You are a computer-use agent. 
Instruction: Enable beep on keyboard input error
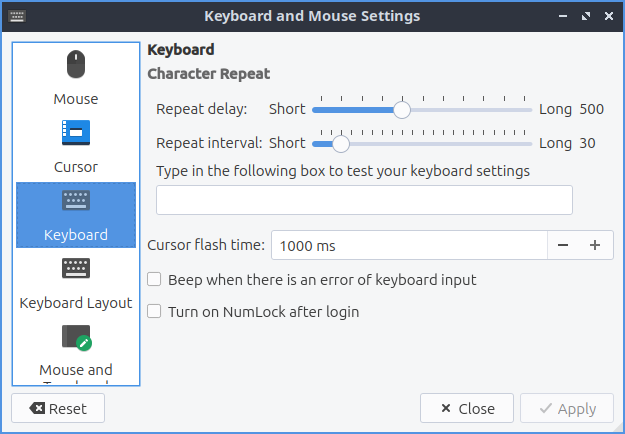click(154, 280)
